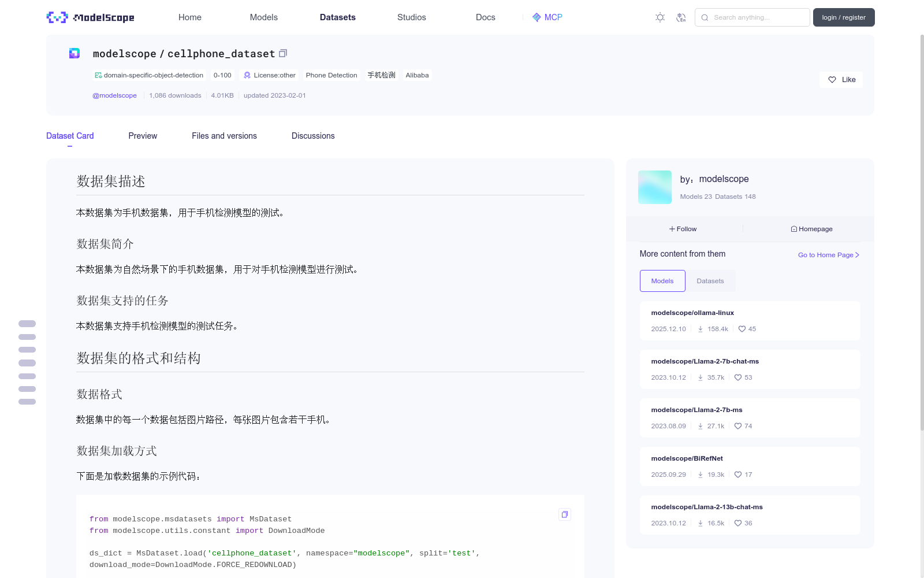This screenshot has height=578, width=924.
Task: Like the dataset with heart button
Action: 841,80
